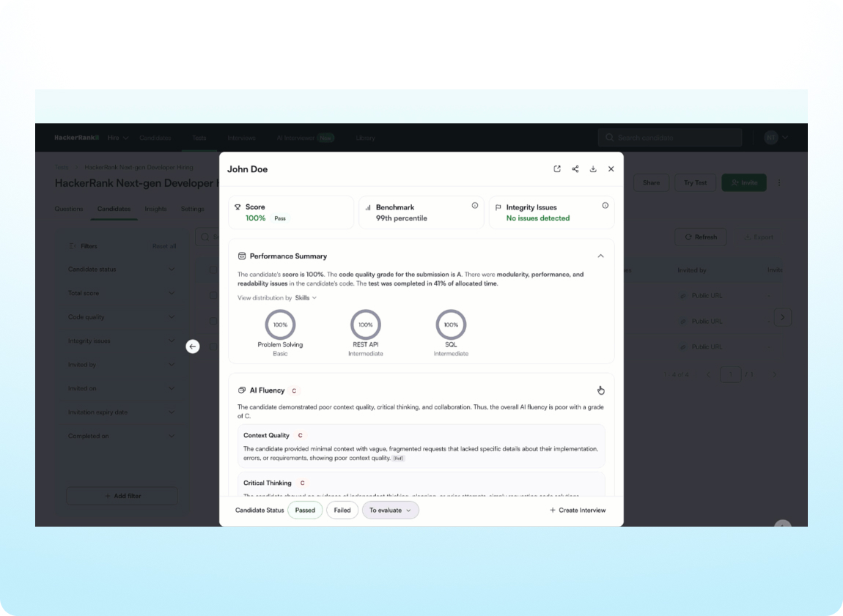This screenshot has width=843, height=616.
Task: Go to previous page in pagination
Action: (x=708, y=374)
